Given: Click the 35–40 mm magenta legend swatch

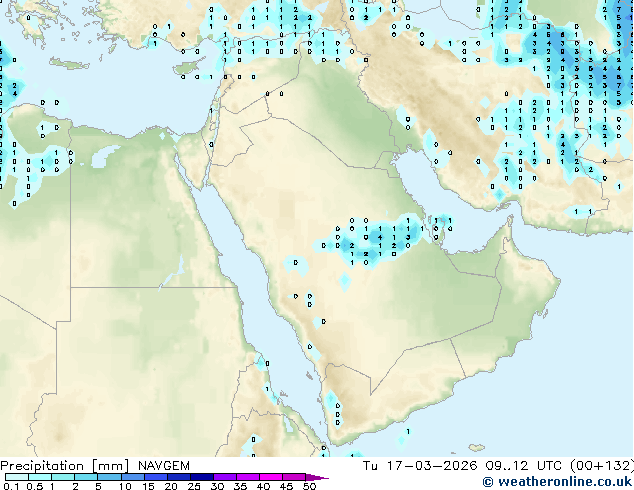Looking at the screenshot, I should (247, 477).
